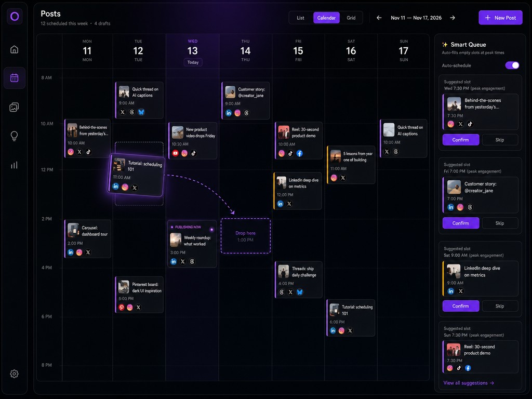This screenshot has width=532, height=399.
Task: Click the PUBLISHING NOW label
Action: point(188,227)
